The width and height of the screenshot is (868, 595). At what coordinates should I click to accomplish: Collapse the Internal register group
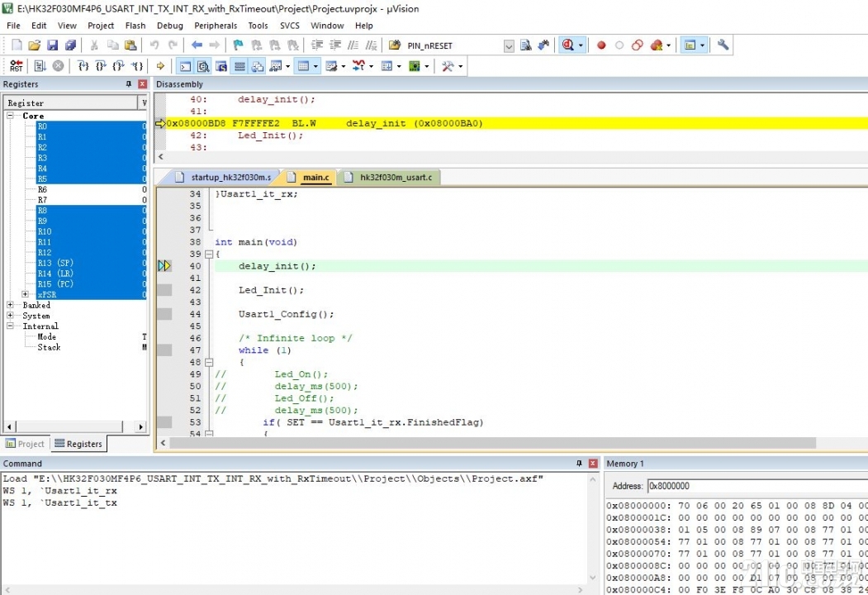coord(10,326)
